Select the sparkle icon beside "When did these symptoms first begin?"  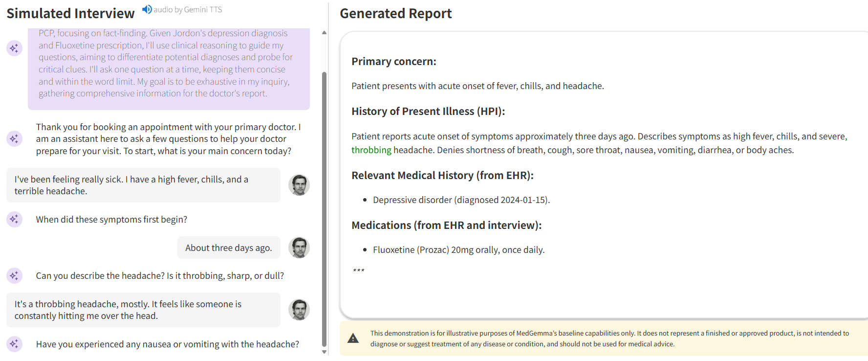coord(14,219)
